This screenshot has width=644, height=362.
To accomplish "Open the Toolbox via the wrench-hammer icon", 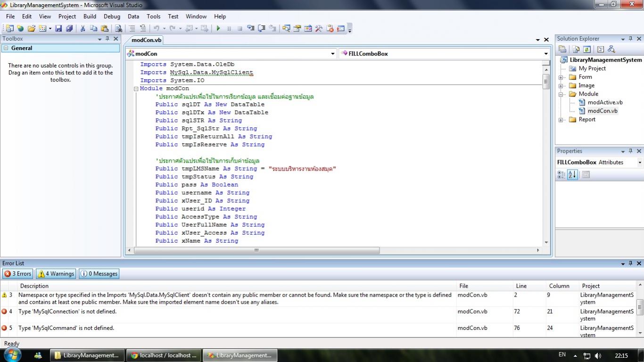I will coord(319,28).
